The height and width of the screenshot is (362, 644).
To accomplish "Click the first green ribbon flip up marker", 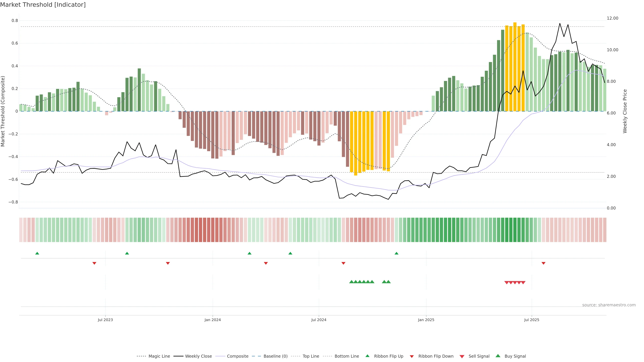I will pyautogui.click(x=37, y=253).
